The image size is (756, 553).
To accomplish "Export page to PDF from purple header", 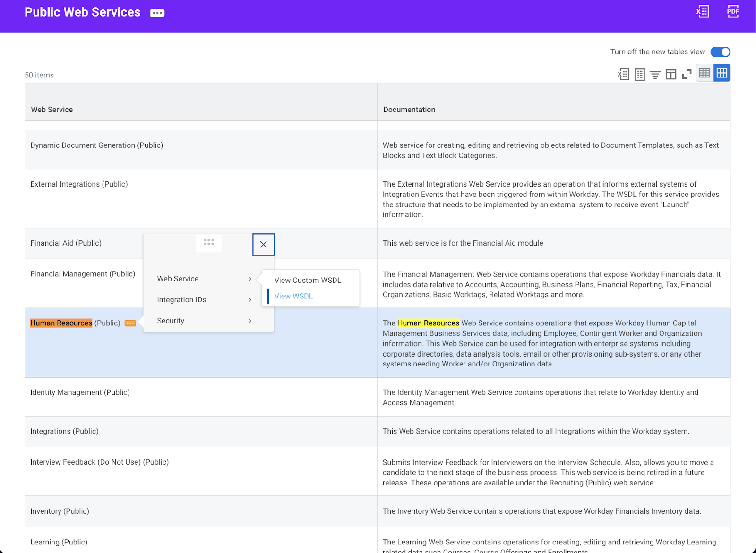I will pos(733,11).
